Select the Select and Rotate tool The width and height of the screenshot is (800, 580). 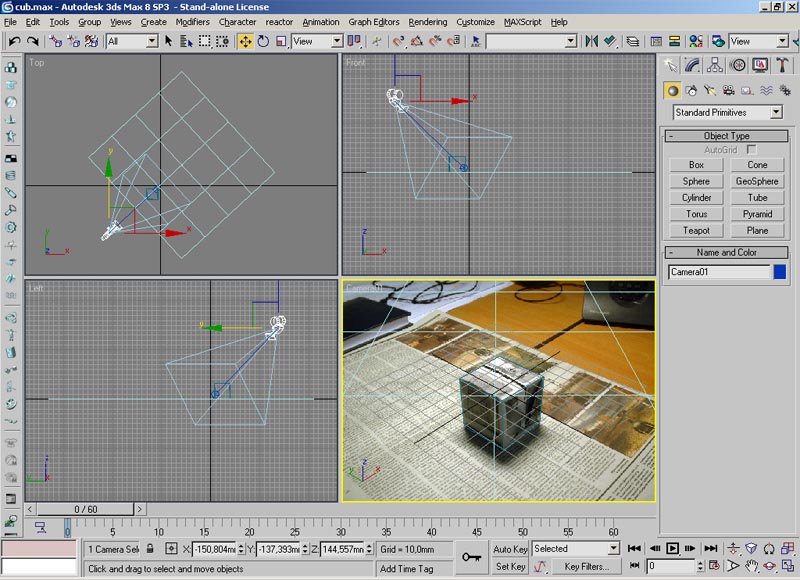tap(263, 41)
